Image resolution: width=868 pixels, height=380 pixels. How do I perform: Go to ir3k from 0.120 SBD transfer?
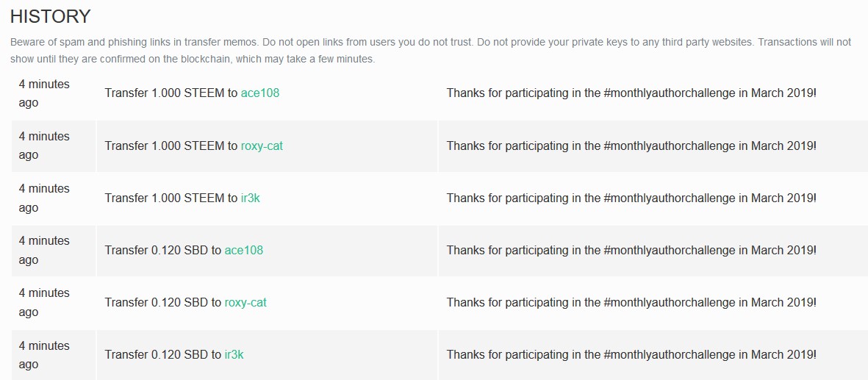coord(234,354)
